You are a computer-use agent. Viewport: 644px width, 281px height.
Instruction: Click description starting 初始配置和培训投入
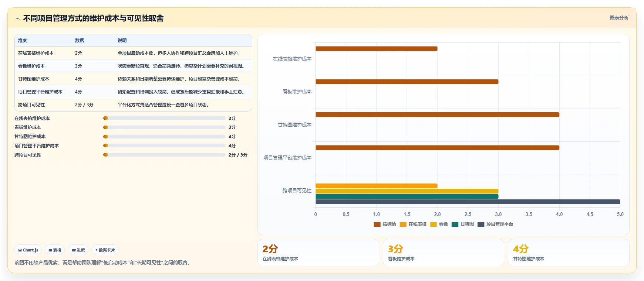(x=182, y=92)
